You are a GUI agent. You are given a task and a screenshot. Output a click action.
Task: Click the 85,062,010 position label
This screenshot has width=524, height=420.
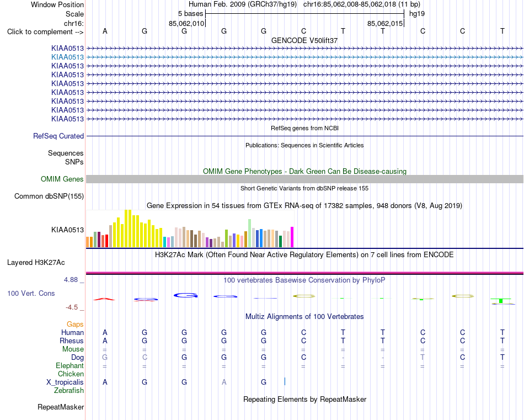pyautogui.click(x=186, y=23)
